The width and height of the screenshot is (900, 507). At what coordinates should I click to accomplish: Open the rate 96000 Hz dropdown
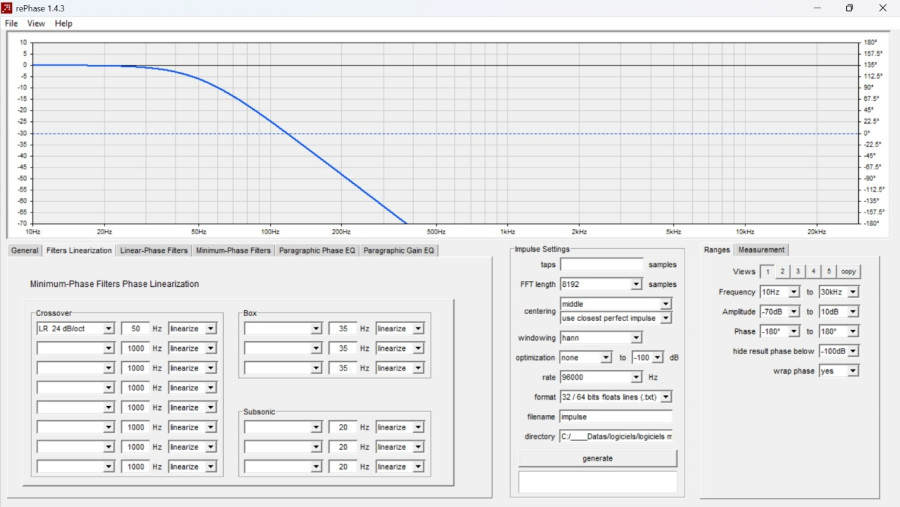click(x=600, y=377)
